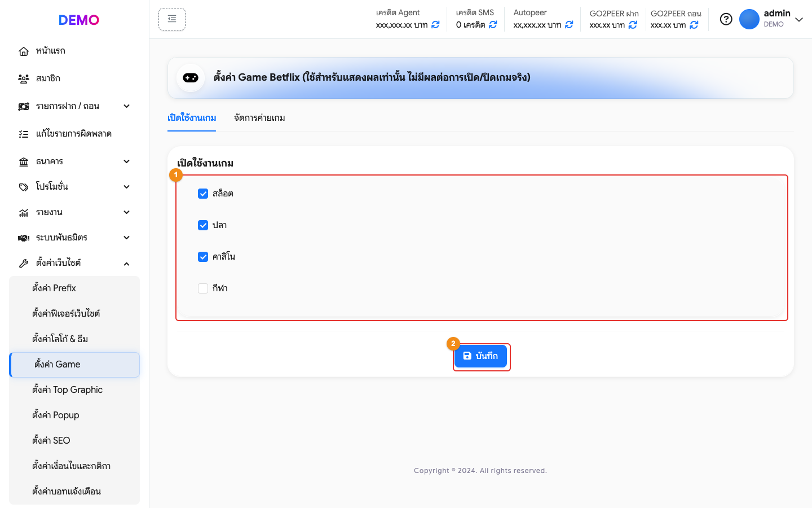Expand the รายงาน menu chevron
The image size is (812, 508).
point(127,212)
